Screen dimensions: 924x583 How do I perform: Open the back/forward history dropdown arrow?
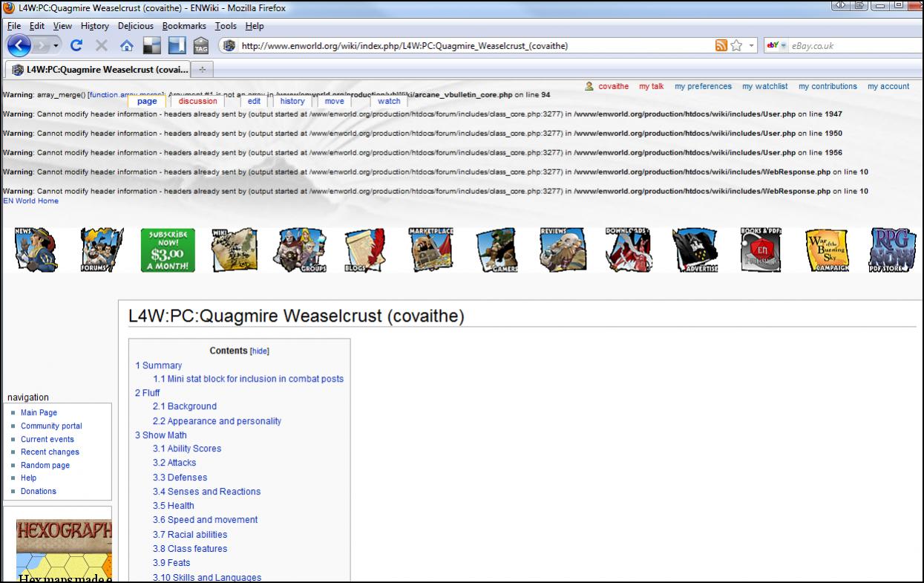coord(56,46)
